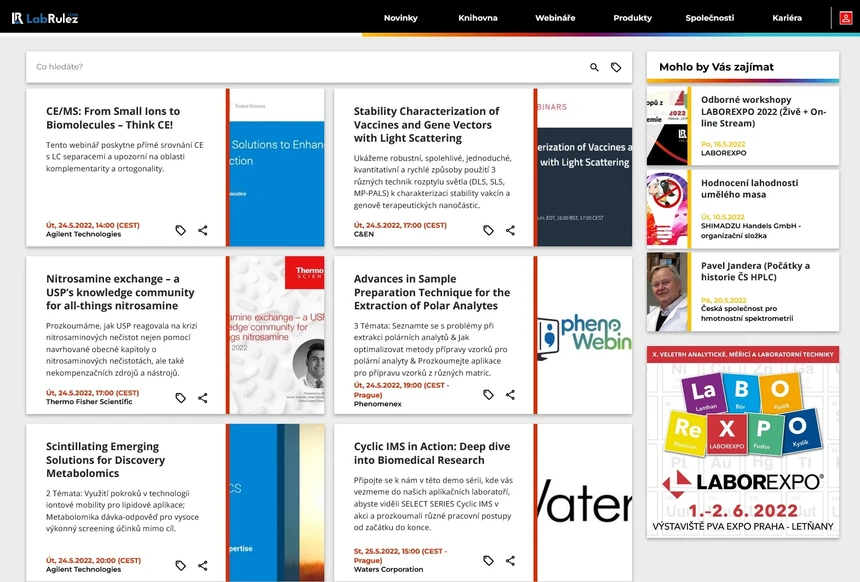Click the tag filter icon in search bar
This screenshot has height=582, width=860.
point(616,67)
